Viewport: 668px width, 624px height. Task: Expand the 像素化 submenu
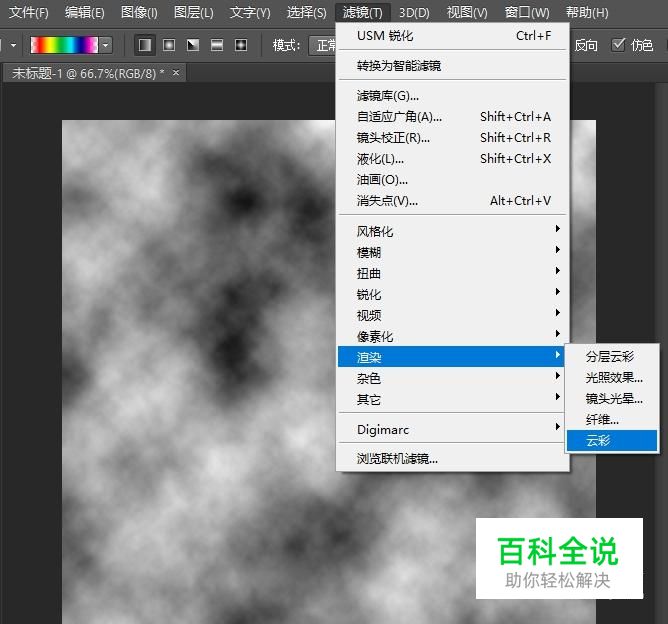point(453,336)
